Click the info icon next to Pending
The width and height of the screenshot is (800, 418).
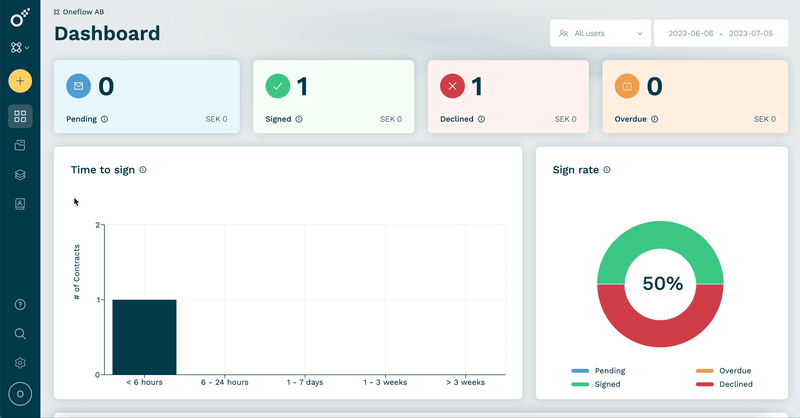tap(105, 119)
